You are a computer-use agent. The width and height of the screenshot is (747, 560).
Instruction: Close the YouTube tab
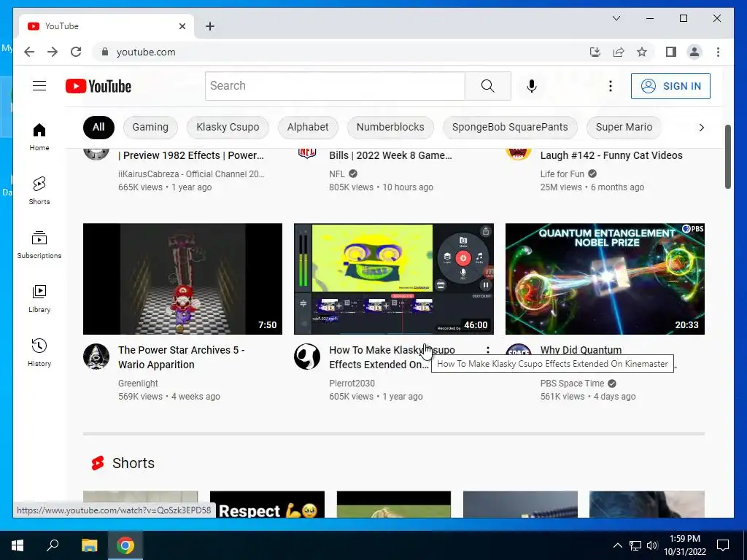pyautogui.click(x=182, y=26)
